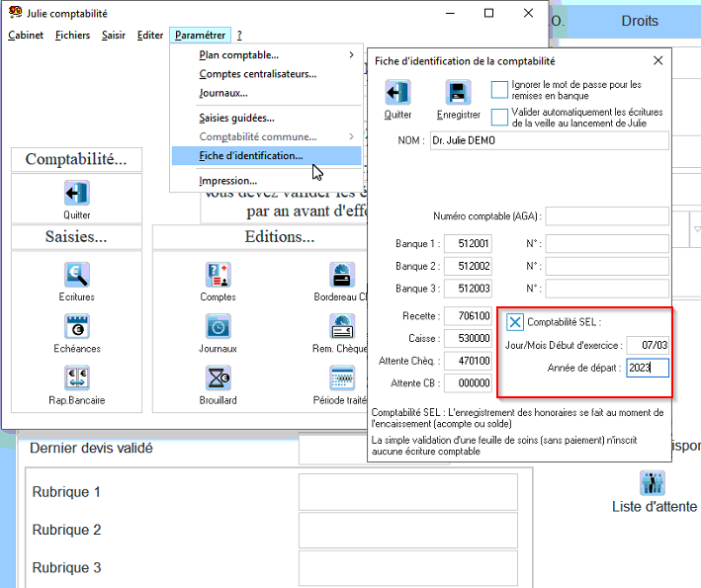
Task: Click the Rubrique 1 field in background
Action: tap(408, 492)
